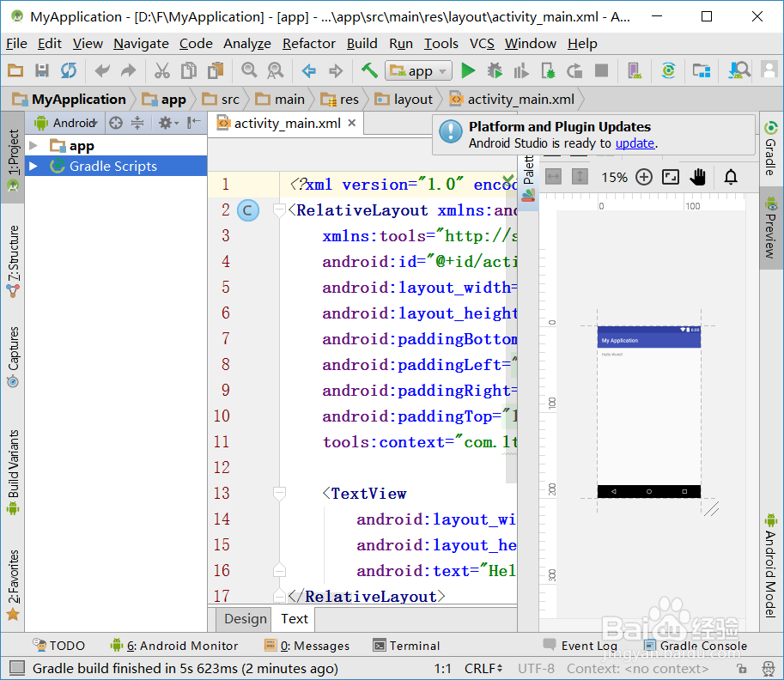Image resolution: width=784 pixels, height=680 pixels.
Task: Open app run configuration dropdown
Action: 418,70
